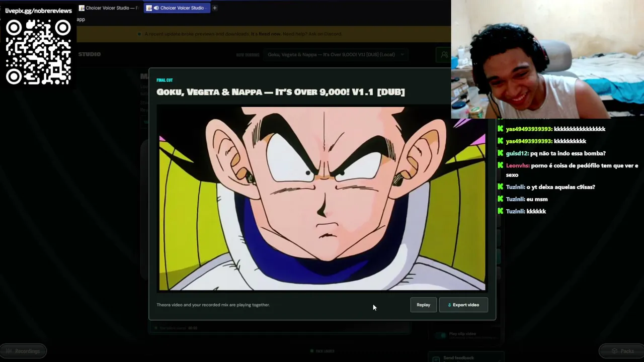Image resolution: width=644 pixels, height=362 pixels.
Task: Expand the Now Dubbing clip dropdown
Action: (x=336, y=54)
